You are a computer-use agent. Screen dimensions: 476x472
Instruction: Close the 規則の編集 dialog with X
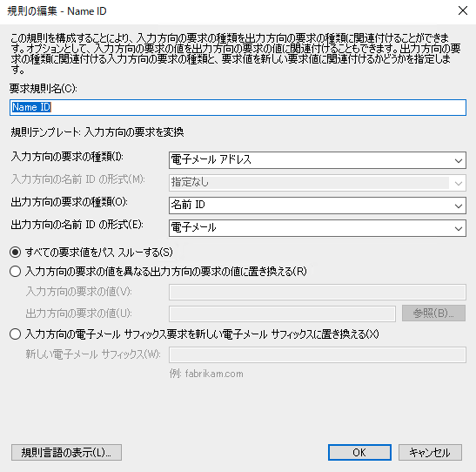463,11
